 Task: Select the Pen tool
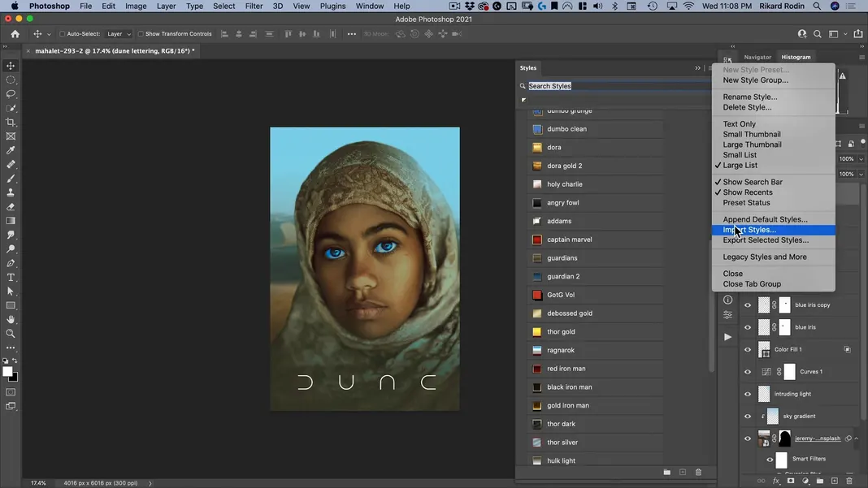pyautogui.click(x=11, y=263)
